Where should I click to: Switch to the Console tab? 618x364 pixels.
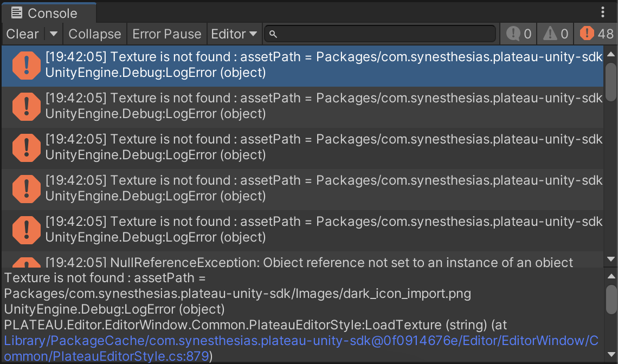49,12
